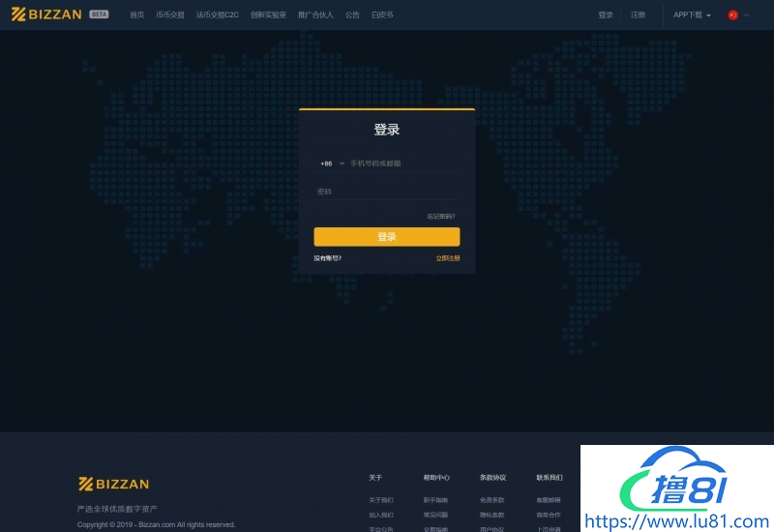774x532 pixels.
Task: Open 公告 in the top navigation
Action: point(352,15)
